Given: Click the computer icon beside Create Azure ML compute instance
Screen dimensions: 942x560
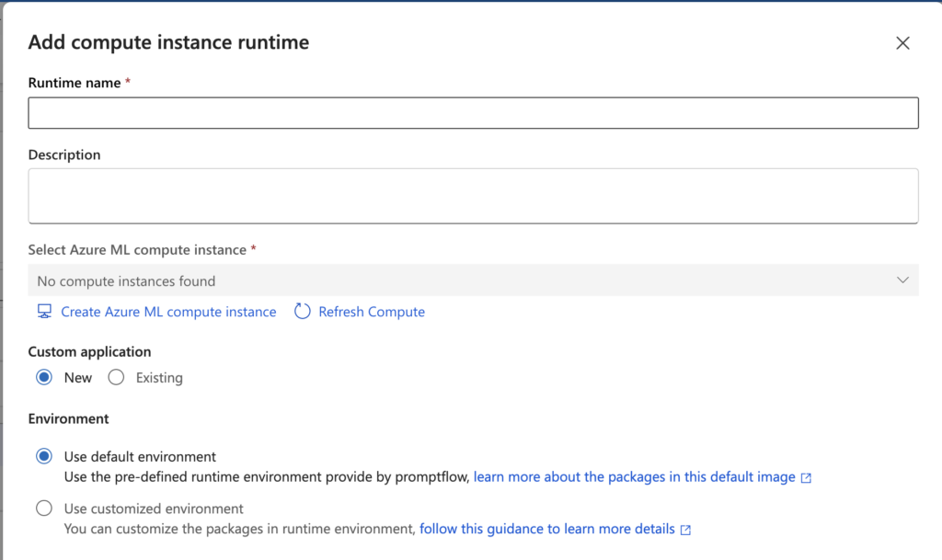Looking at the screenshot, I should [44, 312].
